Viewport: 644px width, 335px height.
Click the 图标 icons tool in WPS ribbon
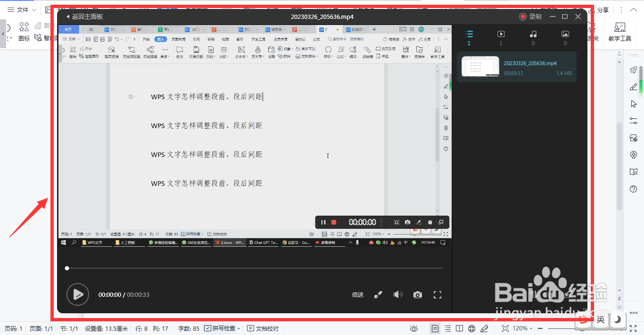click(24, 31)
